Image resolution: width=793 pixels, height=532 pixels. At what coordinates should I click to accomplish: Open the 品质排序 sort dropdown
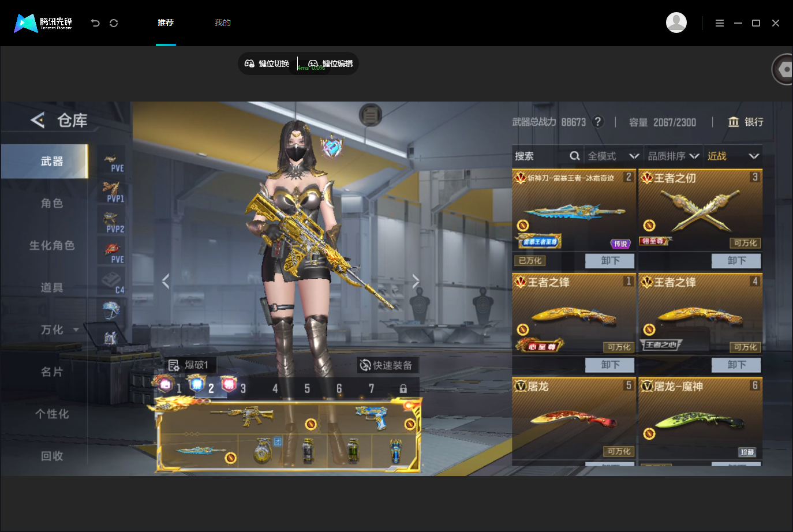coord(674,156)
